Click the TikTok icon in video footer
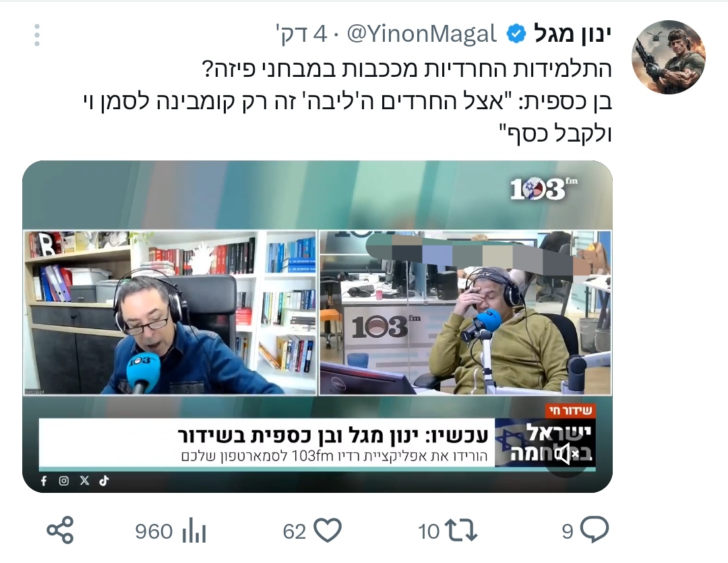728x563 pixels. (x=104, y=481)
